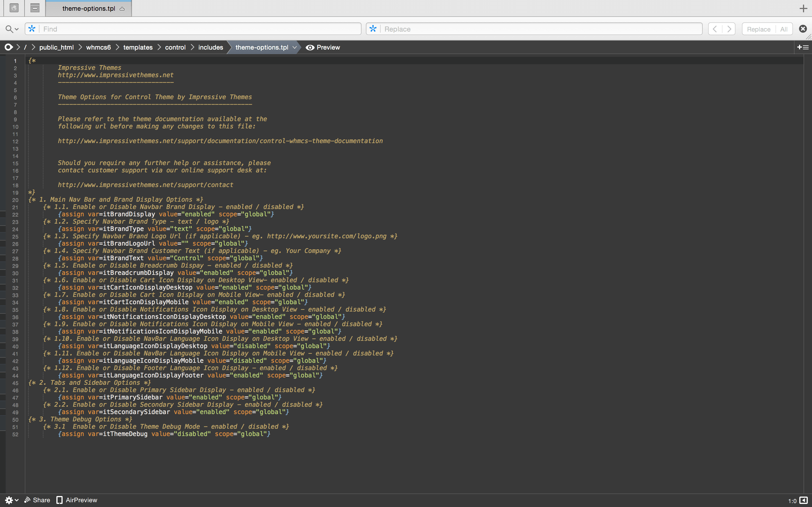Viewport: 812px width, 507px height.
Task: Click the magnifying glass search icon
Action: click(9, 29)
